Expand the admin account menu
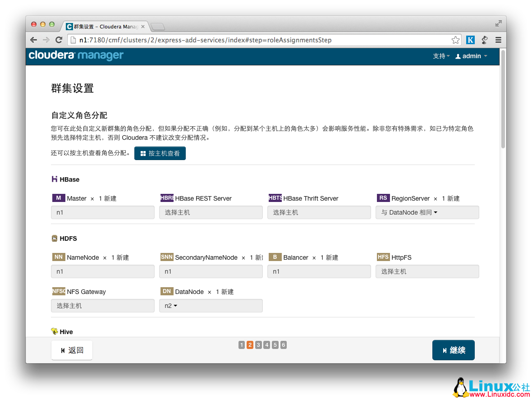 coord(471,56)
